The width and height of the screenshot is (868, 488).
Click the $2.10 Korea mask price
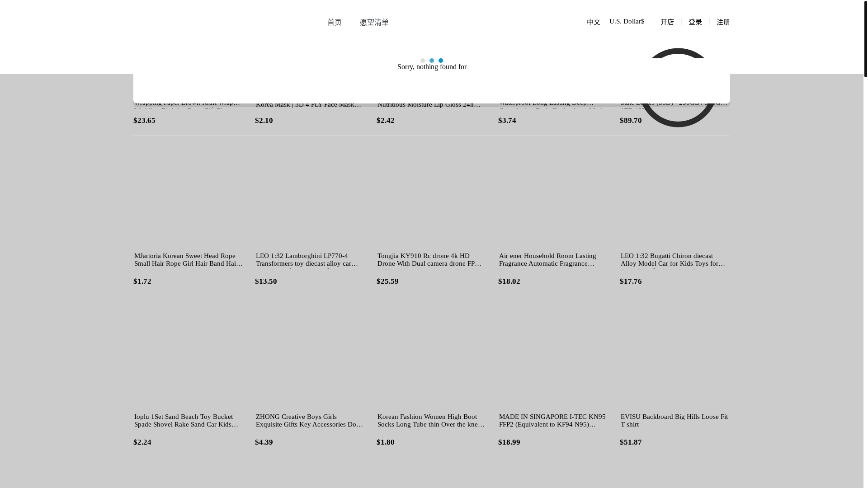click(x=264, y=121)
